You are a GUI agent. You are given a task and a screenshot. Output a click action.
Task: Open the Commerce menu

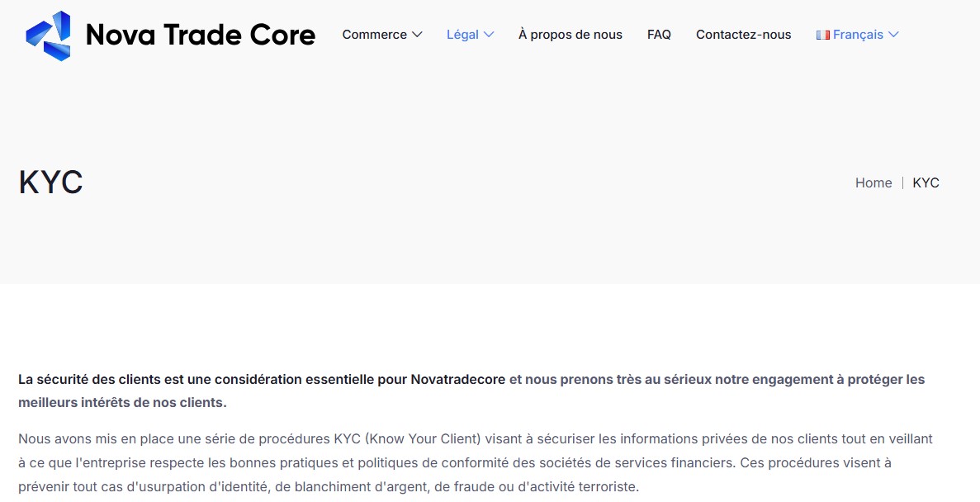point(374,35)
